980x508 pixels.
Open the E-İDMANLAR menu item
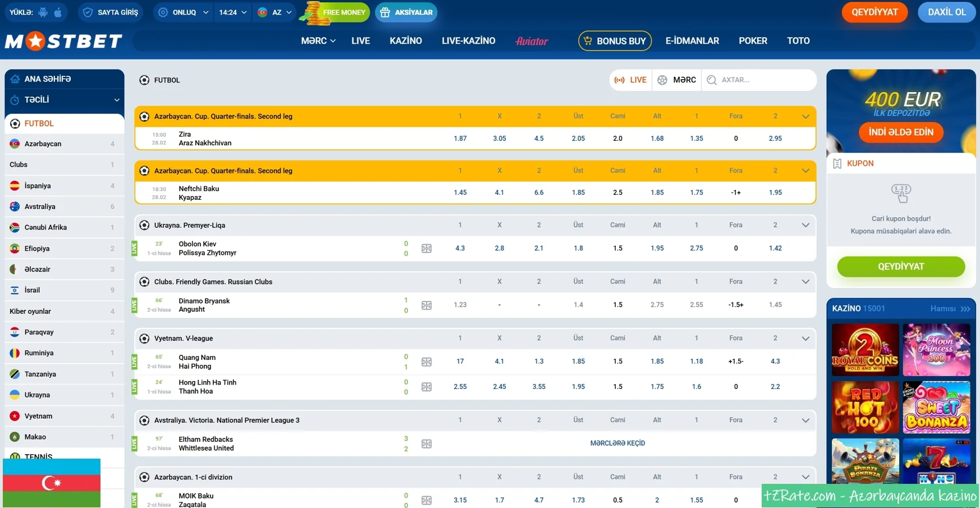point(692,41)
